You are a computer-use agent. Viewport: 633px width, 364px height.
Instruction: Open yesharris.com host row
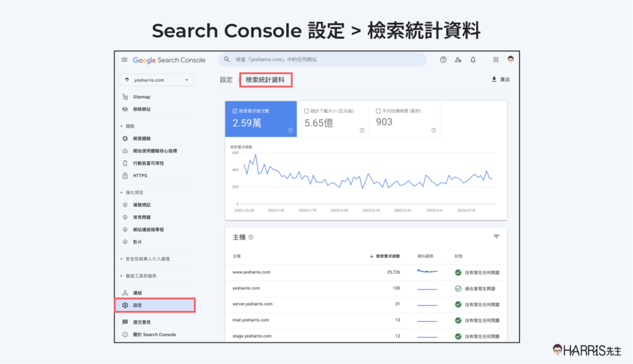366,289
